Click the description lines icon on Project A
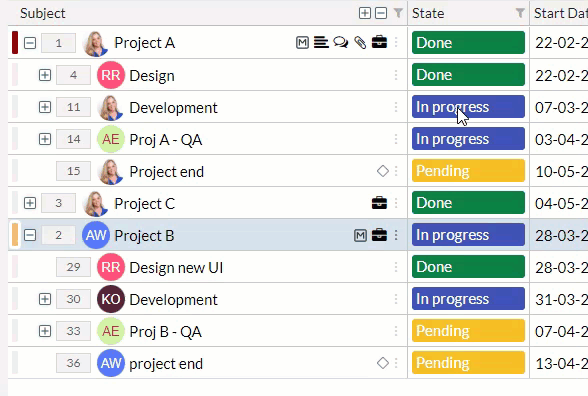The height and width of the screenshot is (396, 588). [321, 42]
